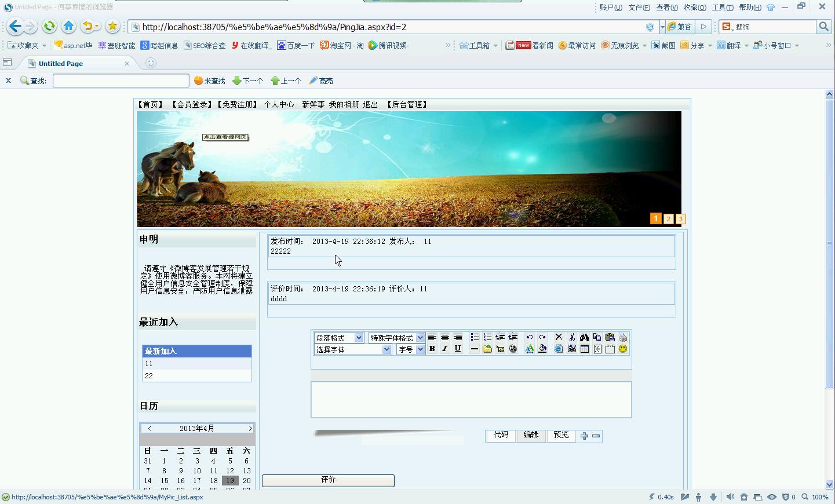Open the 文件(F) menu
This screenshot has width=835, height=504.
coord(639,8)
